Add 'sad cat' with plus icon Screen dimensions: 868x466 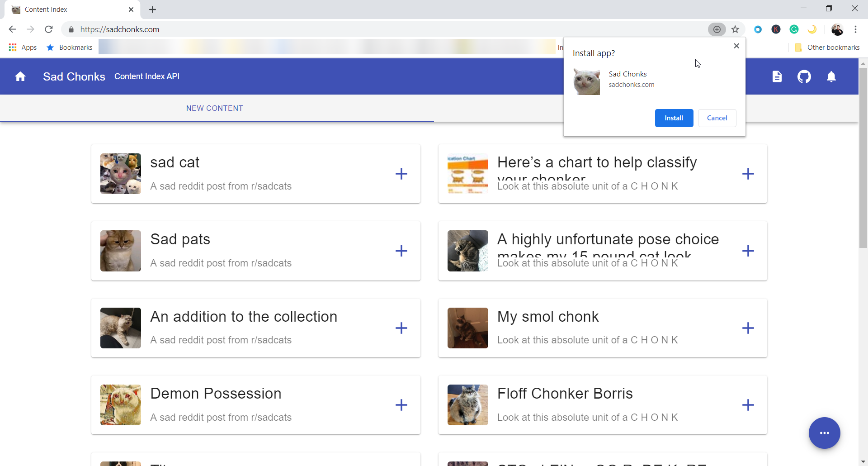point(401,174)
